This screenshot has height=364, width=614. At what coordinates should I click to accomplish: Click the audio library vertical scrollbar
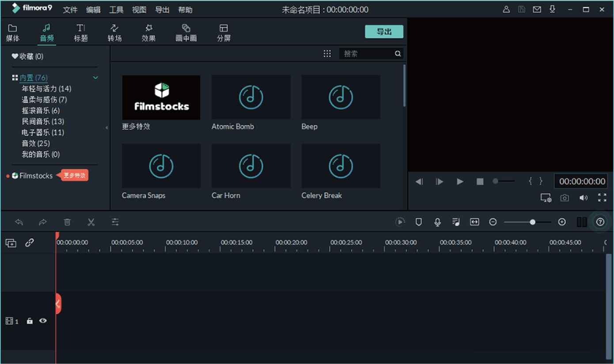pyautogui.click(x=404, y=86)
